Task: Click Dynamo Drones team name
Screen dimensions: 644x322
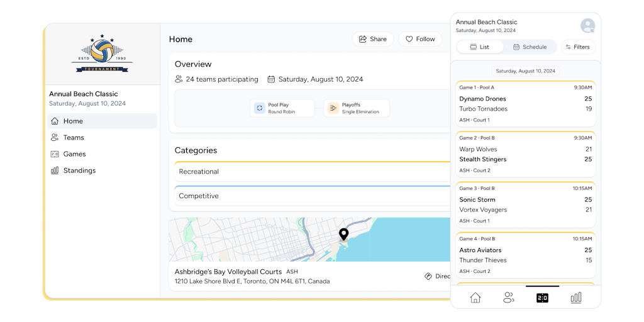Action: pos(482,99)
